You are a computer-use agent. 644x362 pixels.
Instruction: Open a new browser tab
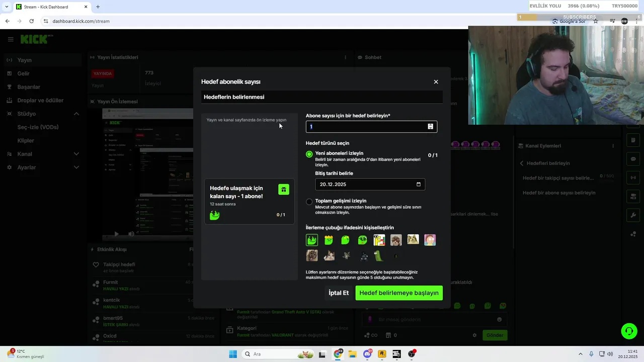[x=98, y=7]
